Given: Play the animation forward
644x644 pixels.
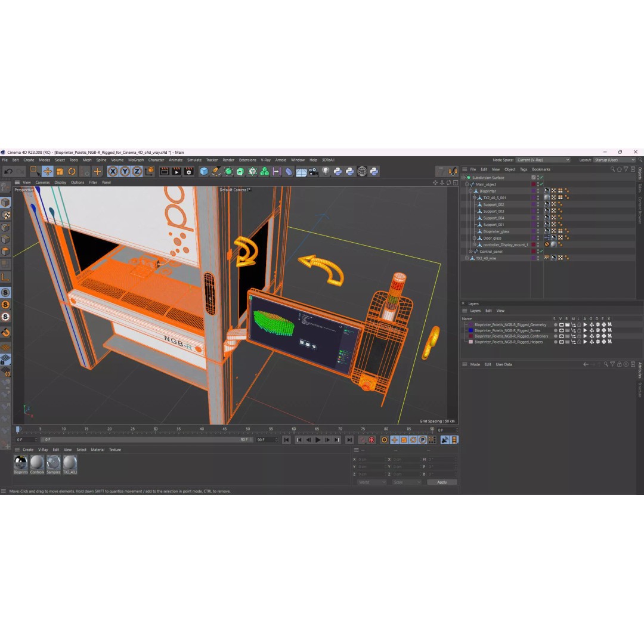Looking at the screenshot, I should (318, 440).
